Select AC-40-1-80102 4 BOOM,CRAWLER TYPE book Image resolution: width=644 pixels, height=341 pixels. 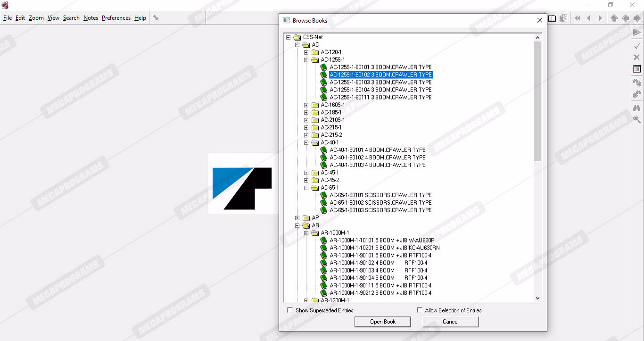(x=377, y=158)
